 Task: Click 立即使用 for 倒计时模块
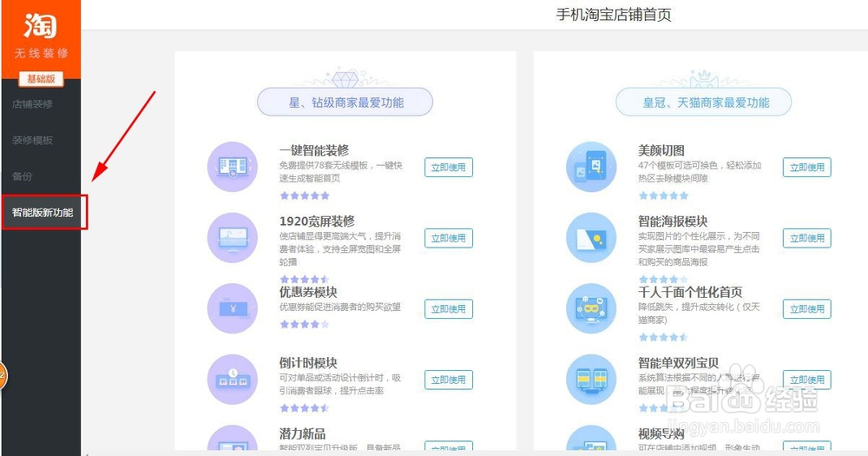click(x=449, y=380)
